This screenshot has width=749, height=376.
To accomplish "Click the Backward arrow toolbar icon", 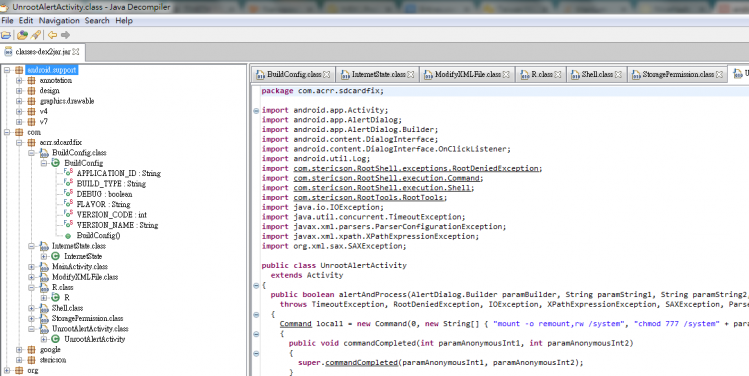I will coord(53,35).
